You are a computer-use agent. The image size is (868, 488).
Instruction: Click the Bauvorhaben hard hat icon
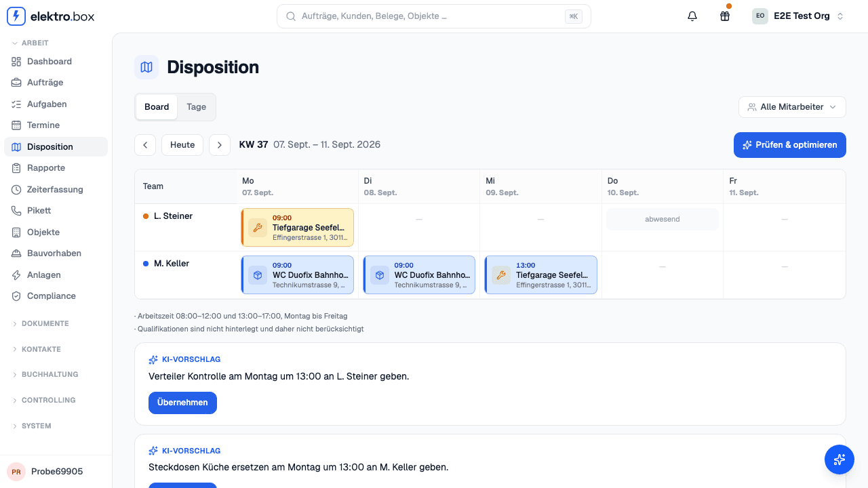click(16, 253)
